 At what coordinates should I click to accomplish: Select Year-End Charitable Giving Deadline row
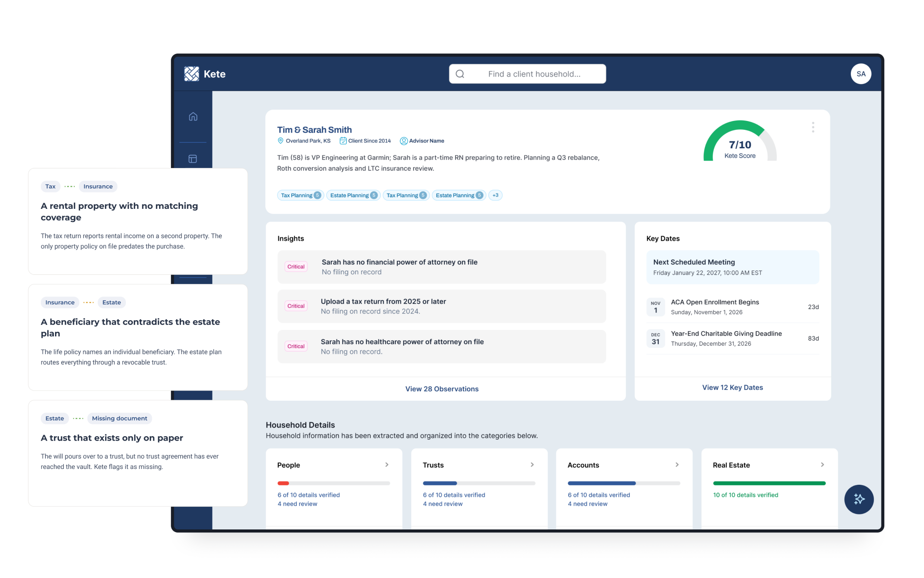tap(732, 338)
